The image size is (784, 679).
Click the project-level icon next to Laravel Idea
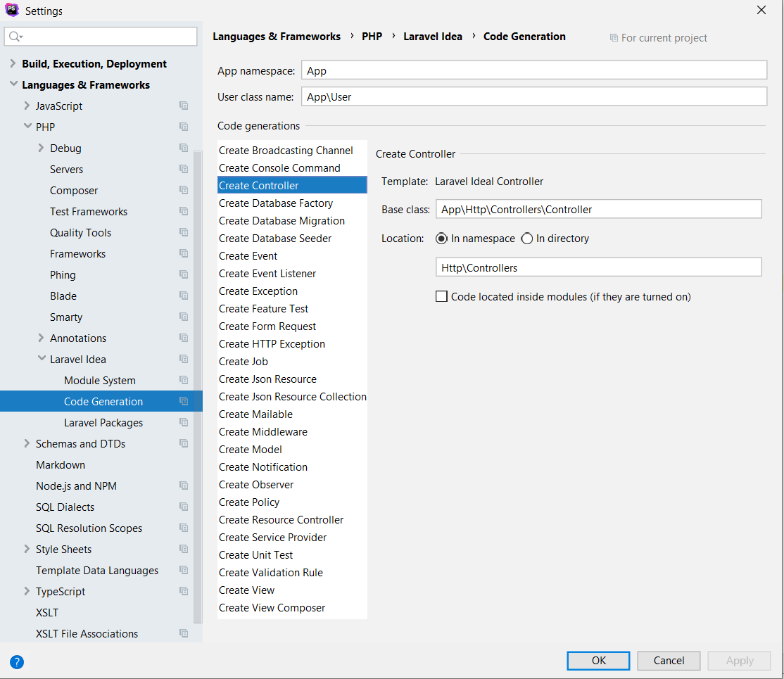click(184, 359)
